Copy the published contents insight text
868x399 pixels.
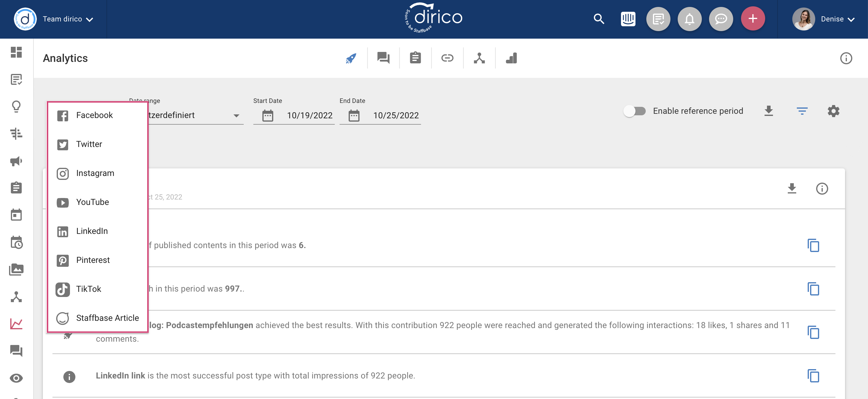813,245
